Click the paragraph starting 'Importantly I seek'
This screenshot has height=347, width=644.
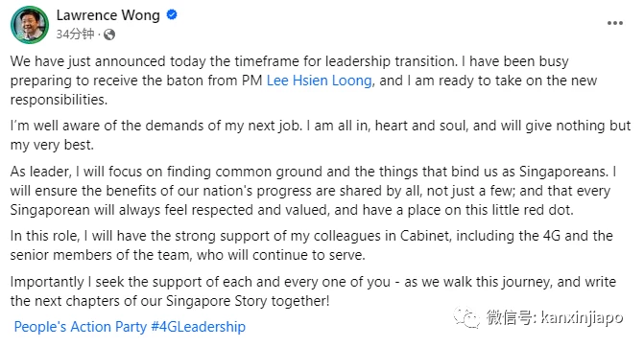coord(313,291)
